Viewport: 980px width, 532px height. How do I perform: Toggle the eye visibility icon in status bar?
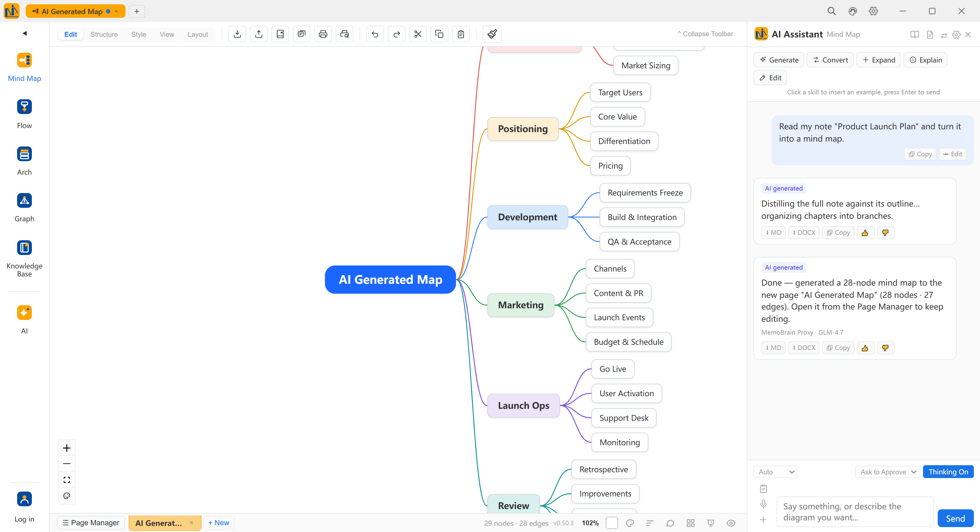coord(731,523)
